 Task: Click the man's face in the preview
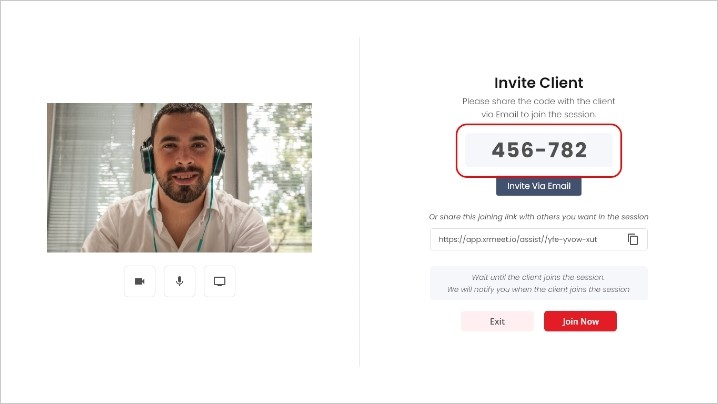pyautogui.click(x=184, y=158)
